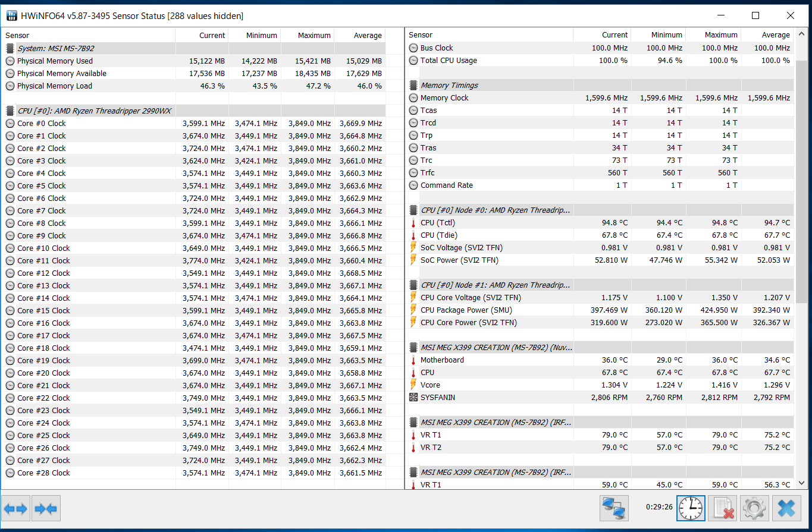
Task: Click left pane Current column header
Action: click(x=202, y=35)
